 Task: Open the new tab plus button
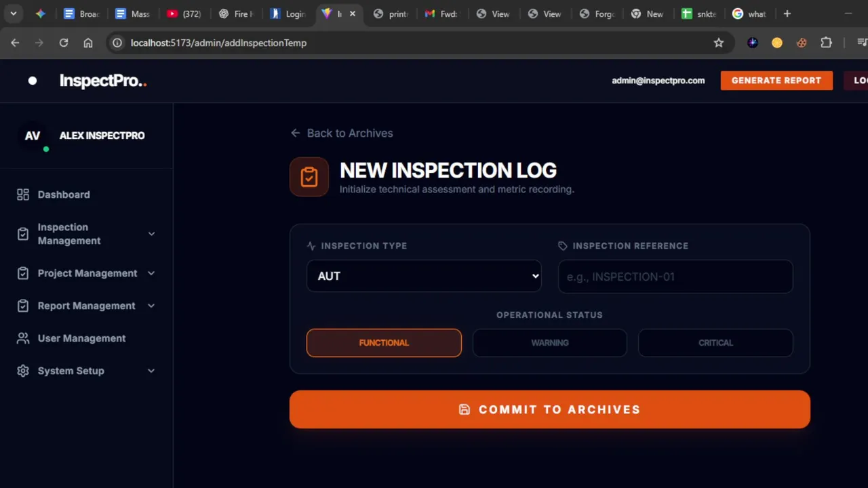tap(787, 14)
